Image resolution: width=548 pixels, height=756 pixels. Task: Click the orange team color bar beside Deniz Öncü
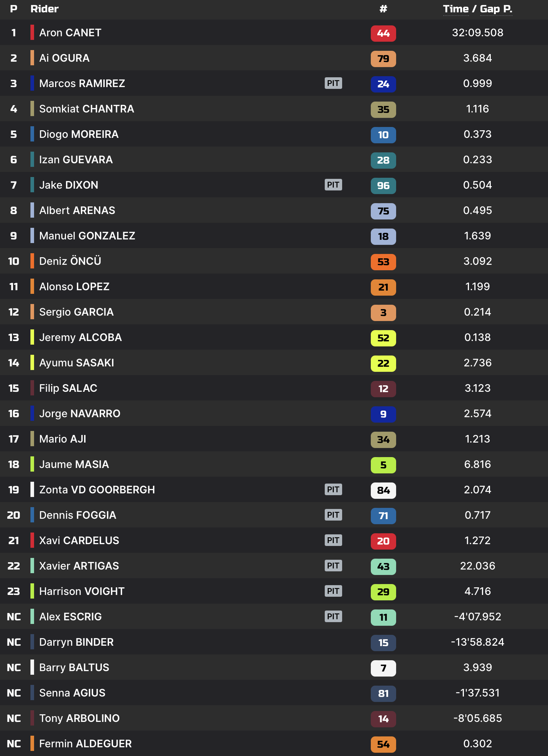point(32,261)
